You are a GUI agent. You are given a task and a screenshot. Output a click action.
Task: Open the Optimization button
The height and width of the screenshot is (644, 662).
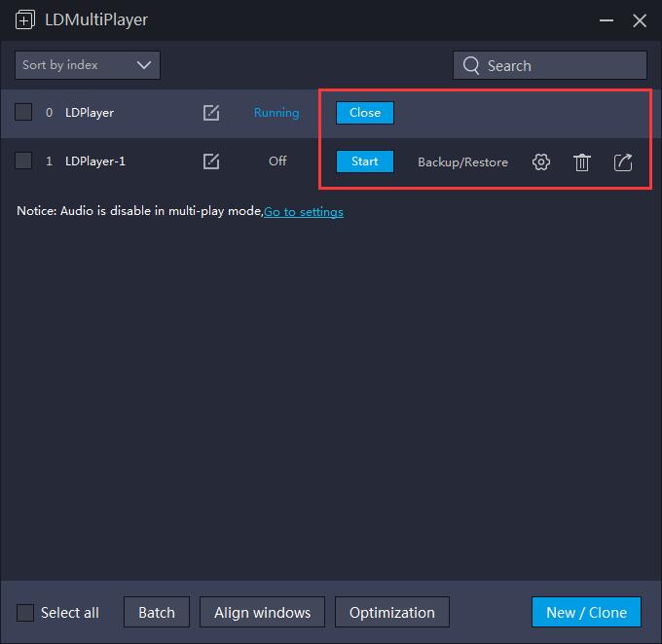(391, 612)
